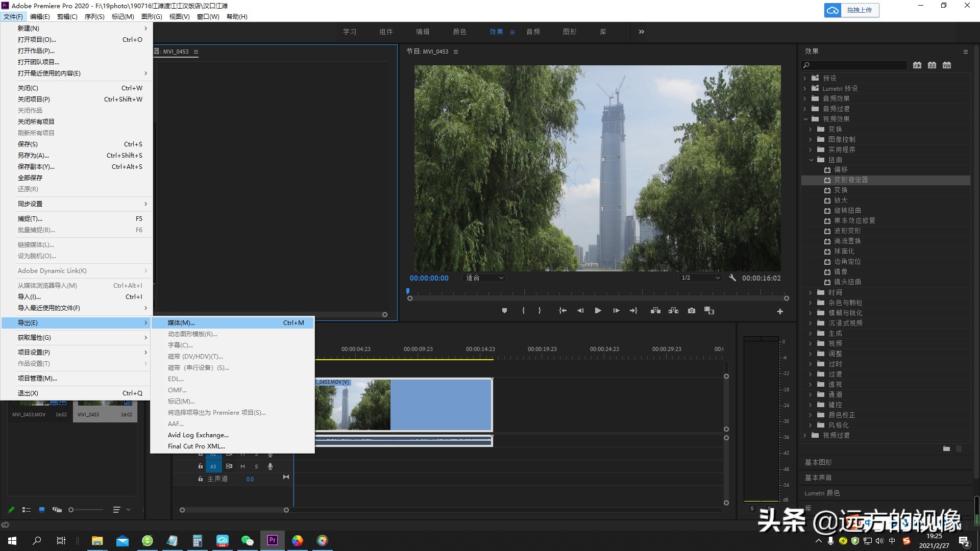
Task: Click Program monitor playhead marker
Action: (408, 291)
